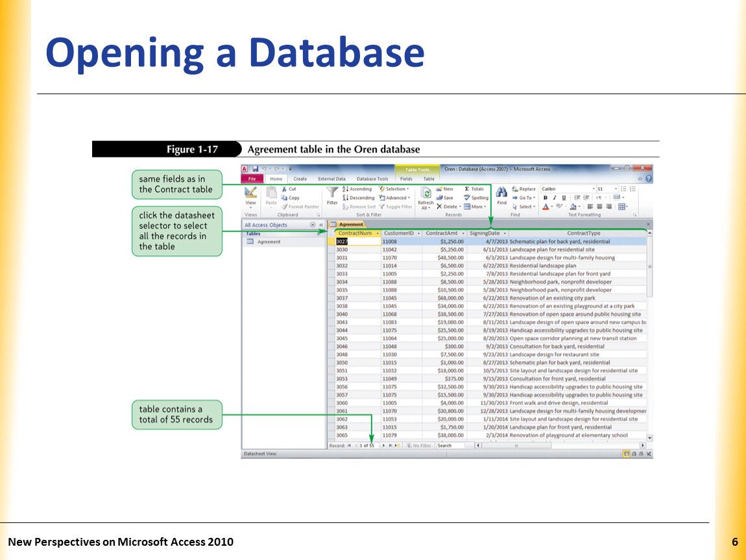Viewport: 746px width, 560px height.
Task: Open ContractNum column filter dropdown arrow
Action: (378, 233)
